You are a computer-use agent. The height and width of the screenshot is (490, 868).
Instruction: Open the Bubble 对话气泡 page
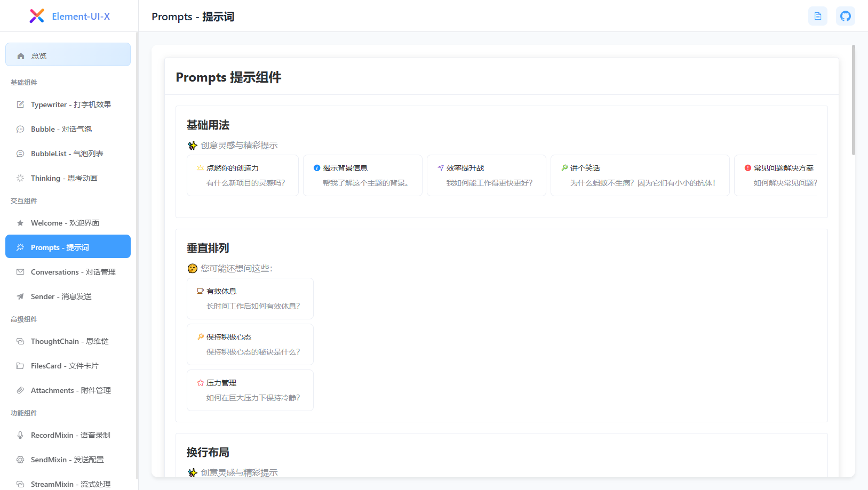pyautogui.click(x=61, y=129)
